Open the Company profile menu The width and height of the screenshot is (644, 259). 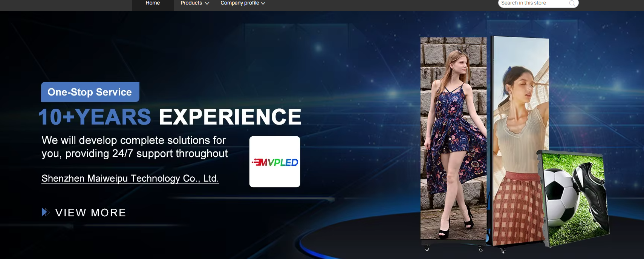click(x=240, y=3)
